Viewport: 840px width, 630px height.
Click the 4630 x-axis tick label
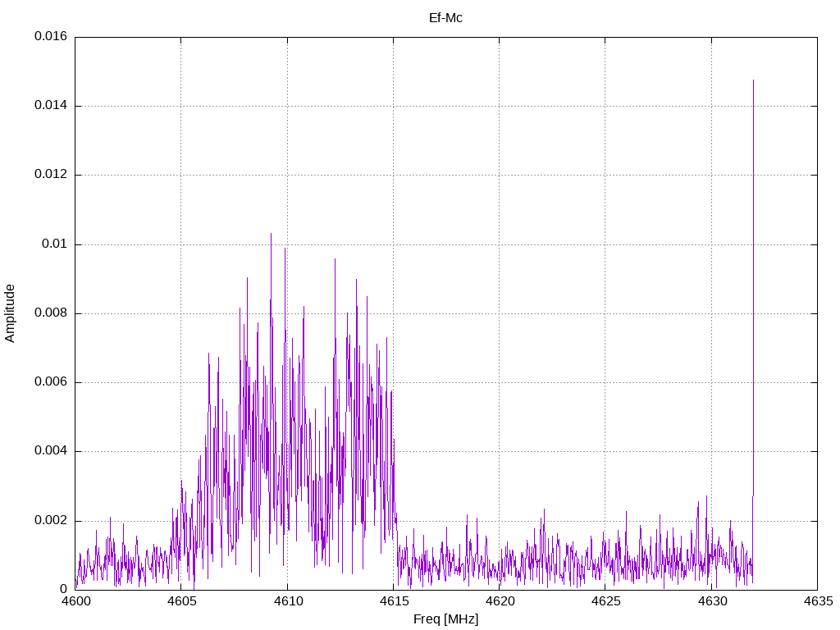point(711,602)
